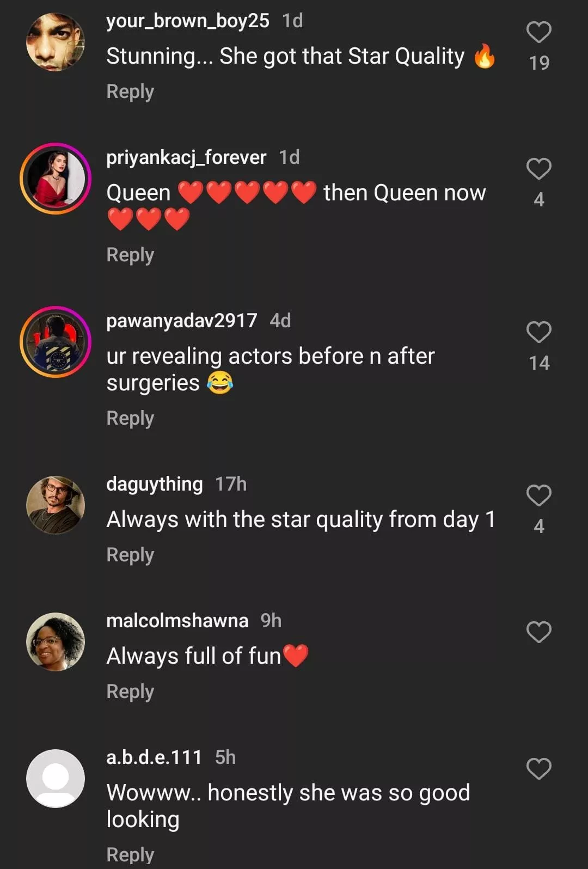Open malcolmshawna's profile picture
This screenshot has width=588, height=869.
tap(56, 642)
